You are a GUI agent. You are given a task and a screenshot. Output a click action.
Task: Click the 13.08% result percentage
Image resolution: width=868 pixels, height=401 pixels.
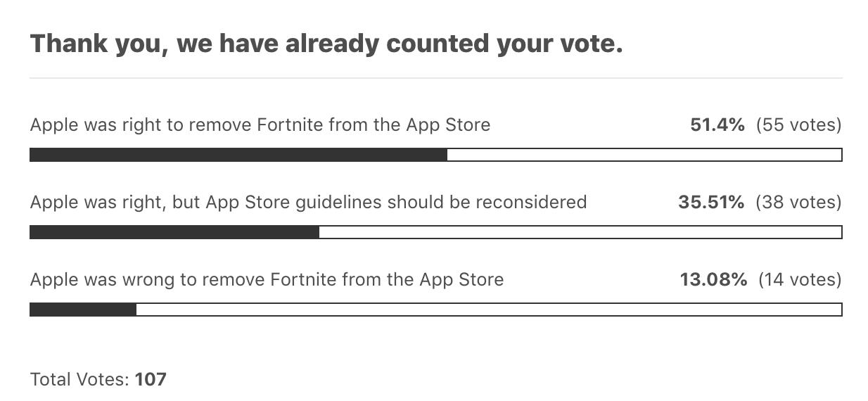(x=713, y=280)
